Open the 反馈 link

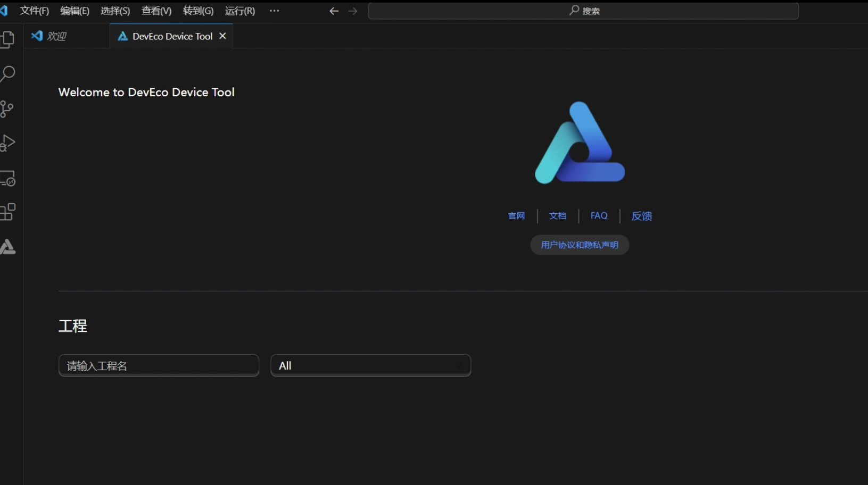[x=642, y=216]
